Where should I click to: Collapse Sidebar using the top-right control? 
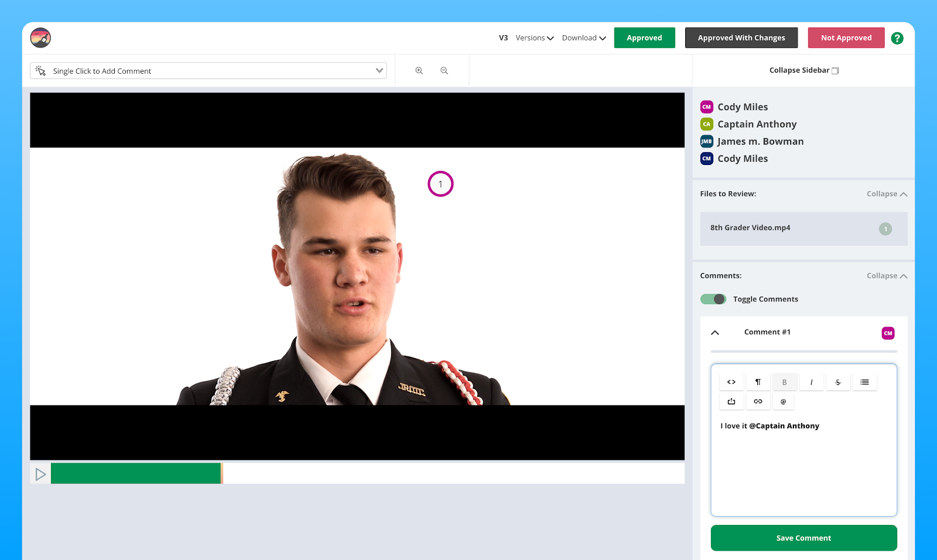804,70
